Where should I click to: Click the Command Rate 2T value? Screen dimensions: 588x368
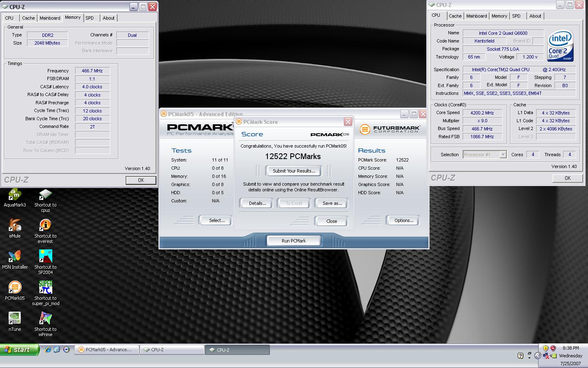tap(92, 127)
